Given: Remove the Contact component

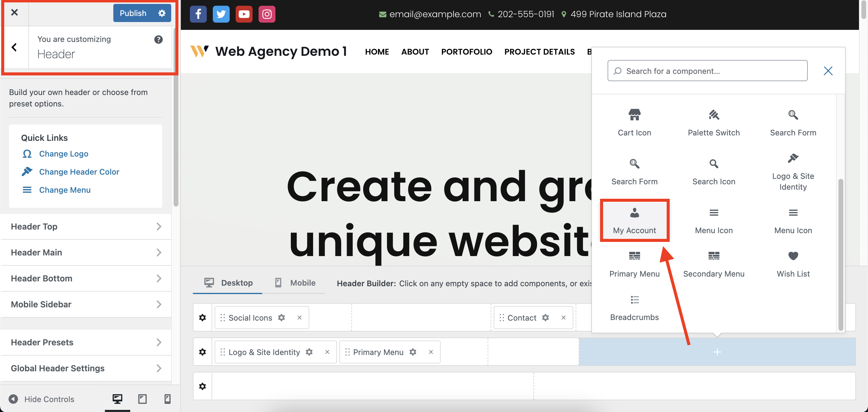Looking at the screenshot, I should coord(563,318).
